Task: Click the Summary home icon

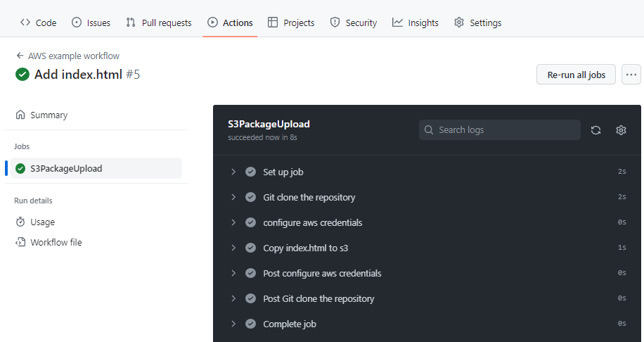Action: coord(20,115)
